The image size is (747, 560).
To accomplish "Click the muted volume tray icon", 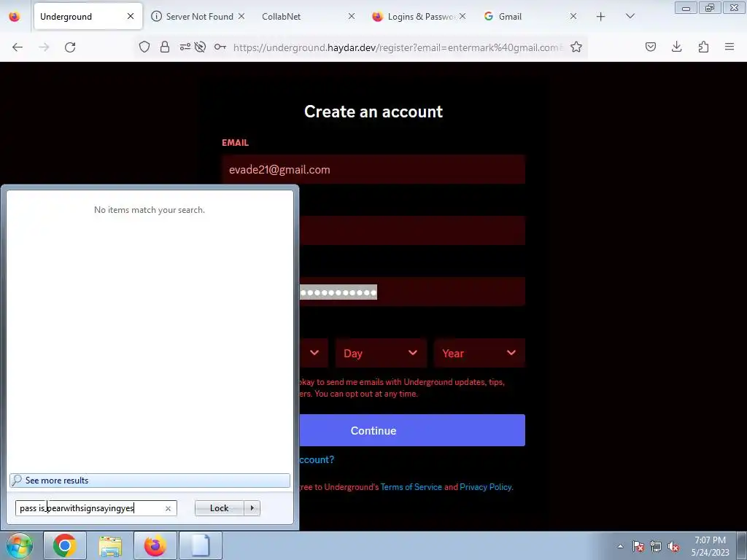I will pyautogui.click(x=673, y=546).
